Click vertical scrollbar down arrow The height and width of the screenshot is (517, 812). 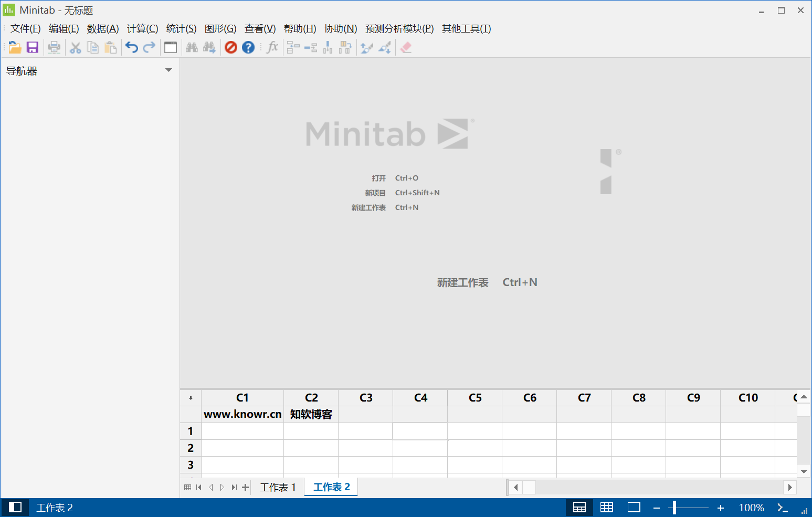point(804,471)
